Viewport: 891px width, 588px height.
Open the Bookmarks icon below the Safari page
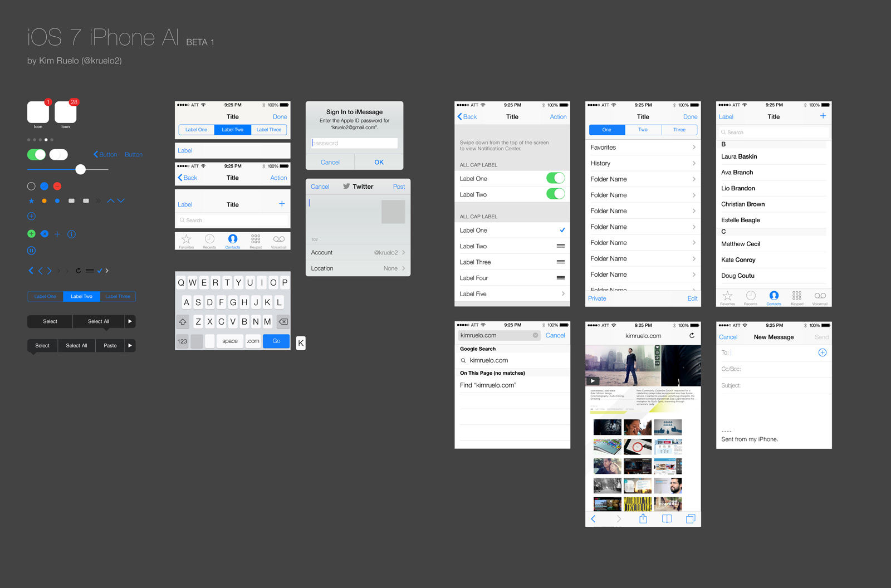pos(667,518)
